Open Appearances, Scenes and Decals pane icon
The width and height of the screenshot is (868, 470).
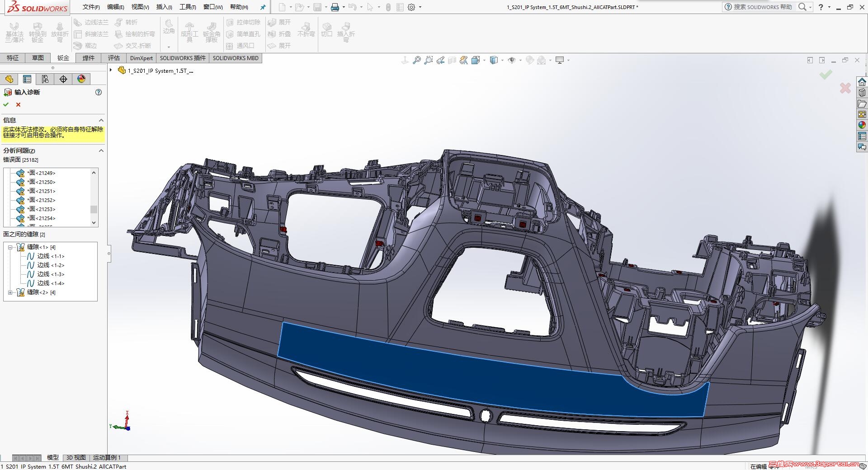point(862,125)
